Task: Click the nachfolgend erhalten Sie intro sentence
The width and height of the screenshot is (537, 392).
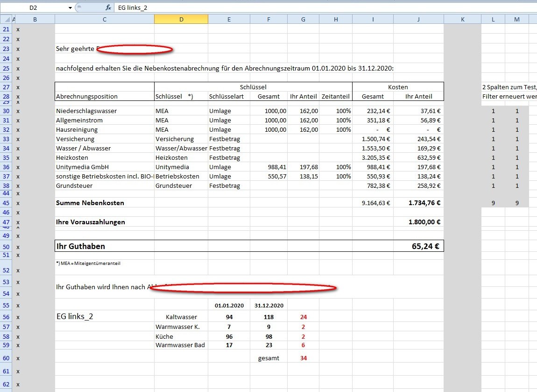Action: coord(225,68)
